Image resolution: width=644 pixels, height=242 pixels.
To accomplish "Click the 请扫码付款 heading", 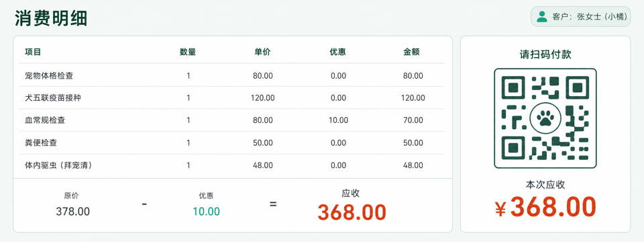I will coord(545,54).
